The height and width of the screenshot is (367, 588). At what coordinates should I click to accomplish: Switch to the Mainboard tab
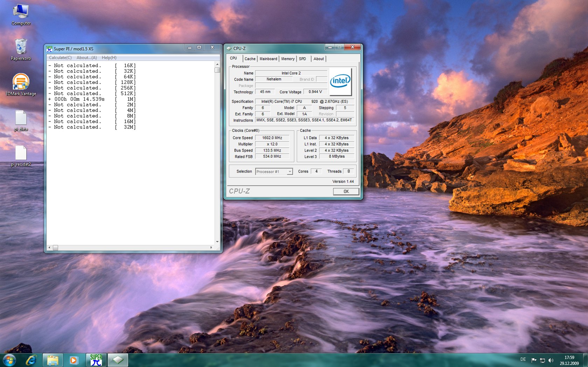[268, 59]
